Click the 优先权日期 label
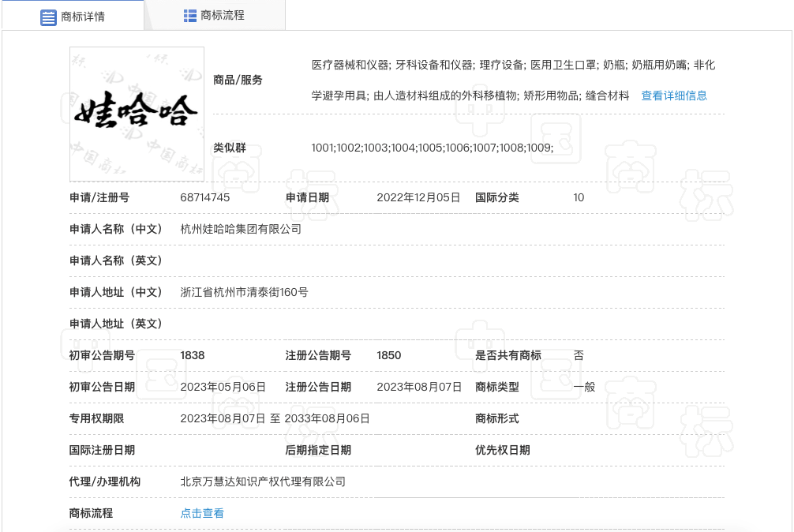Viewport: 794px width, 532px height. 502,450
